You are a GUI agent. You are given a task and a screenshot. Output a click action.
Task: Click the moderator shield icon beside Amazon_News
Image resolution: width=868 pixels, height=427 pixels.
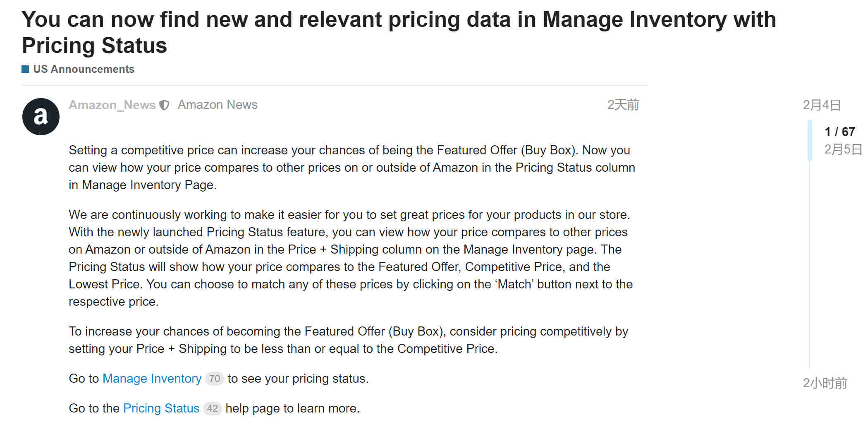coord(165,105)
